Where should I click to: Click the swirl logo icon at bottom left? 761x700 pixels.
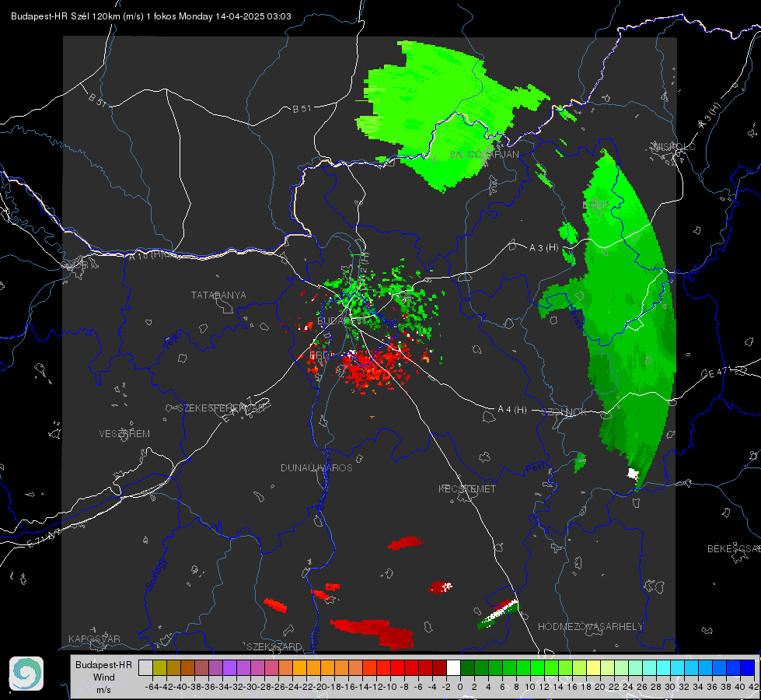(26, 674)
